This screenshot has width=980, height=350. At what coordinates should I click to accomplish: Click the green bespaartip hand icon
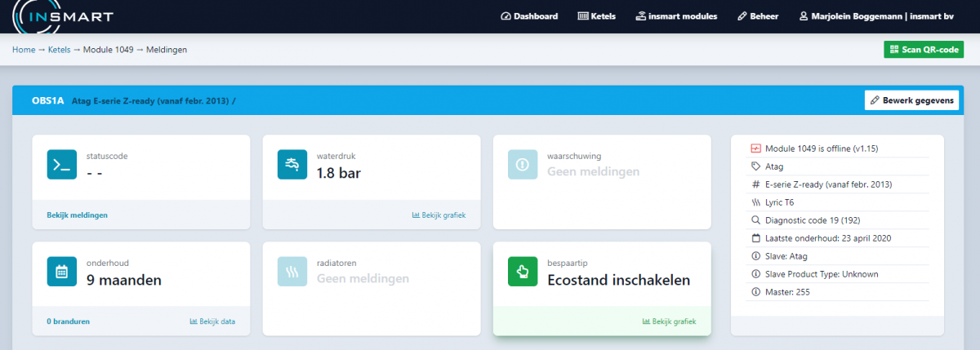(x=523, y=272)
